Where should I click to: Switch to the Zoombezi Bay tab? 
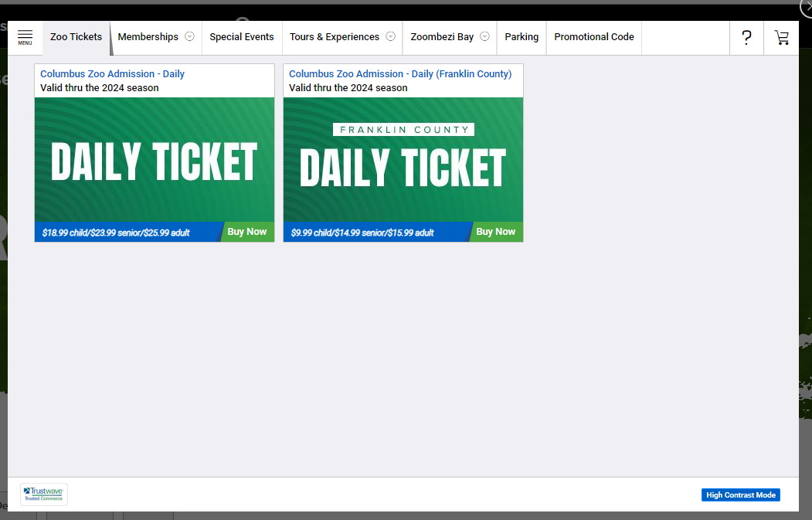[442, 37]
